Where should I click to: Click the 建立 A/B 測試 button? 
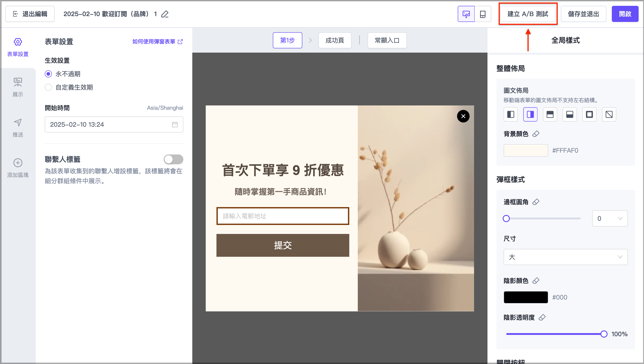[x=527, y=14]
